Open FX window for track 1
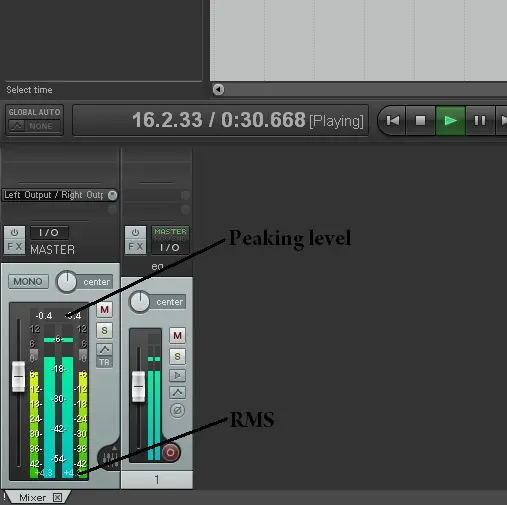Screen dimensions: 507x505 click(135, 247)
